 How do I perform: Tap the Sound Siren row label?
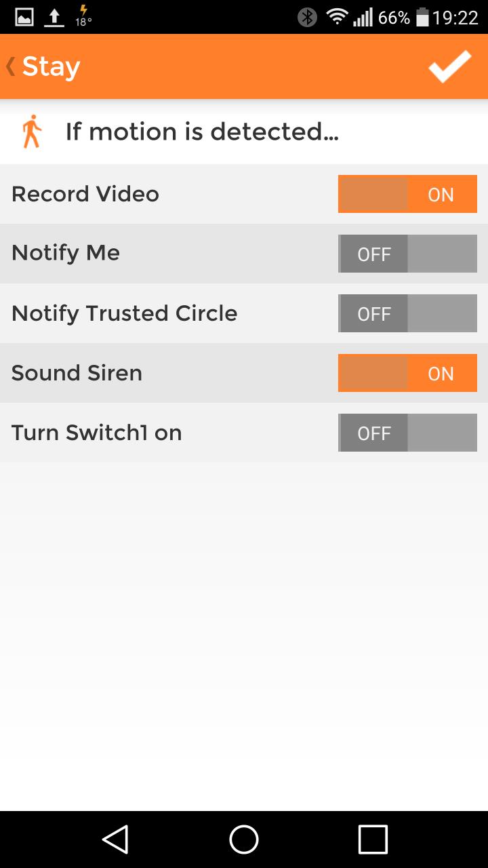click(x=77, y=373)
